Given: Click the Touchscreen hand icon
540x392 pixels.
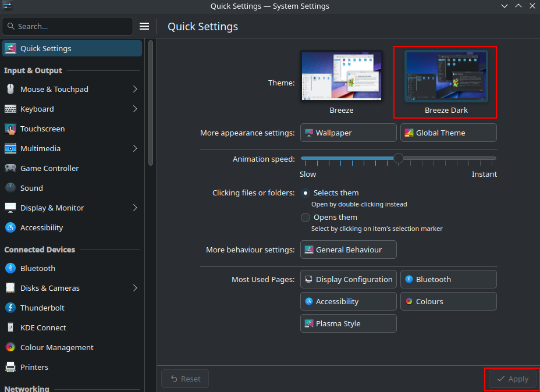Looking at the screenshot, I should pos(10,129).
